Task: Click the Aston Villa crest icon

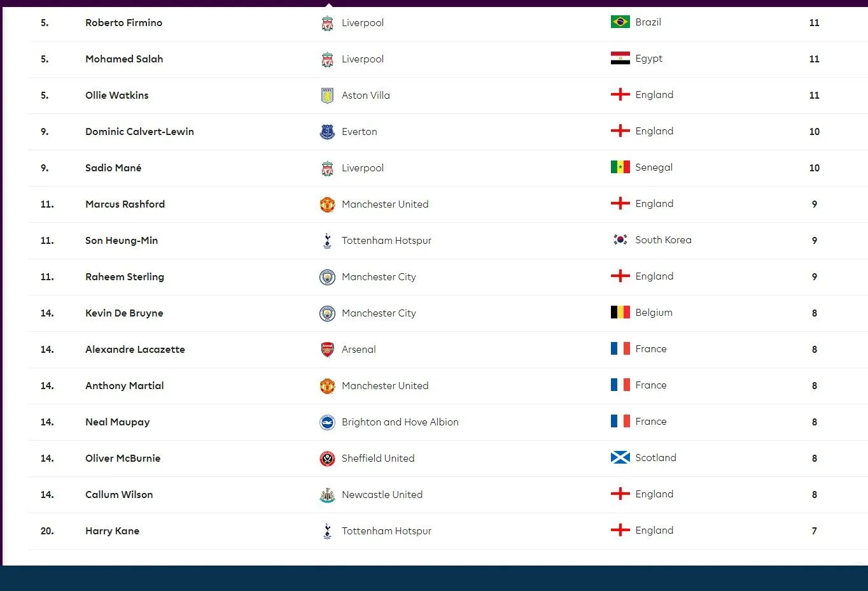Action: point(327,96)
